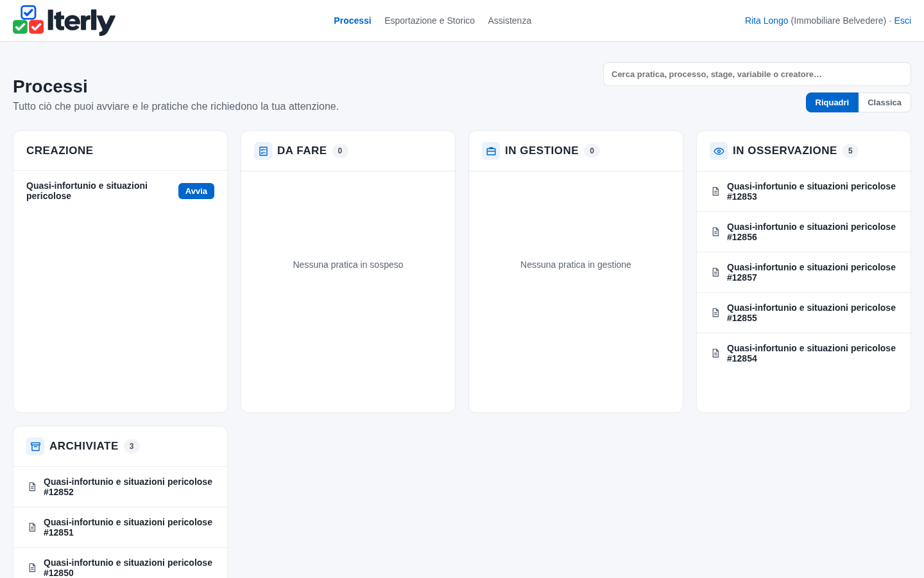Open the Assistenza page
The height and width of the screenshot is (578, 924).
point(509,21)
